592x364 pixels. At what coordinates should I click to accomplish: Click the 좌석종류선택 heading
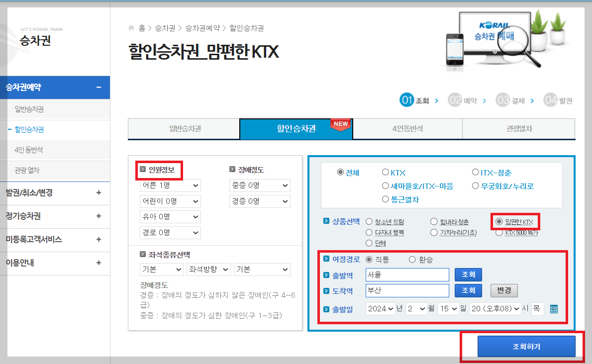[169, 255]
